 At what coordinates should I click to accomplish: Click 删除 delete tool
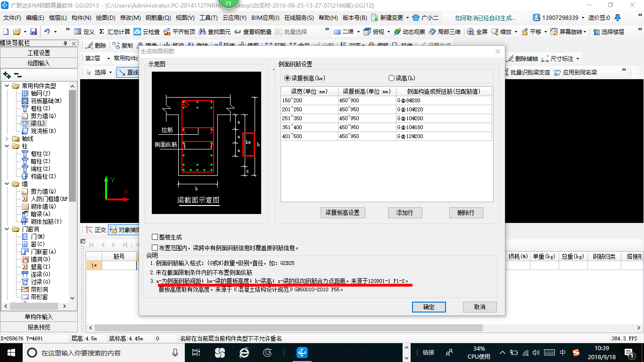tap(96, 46)
